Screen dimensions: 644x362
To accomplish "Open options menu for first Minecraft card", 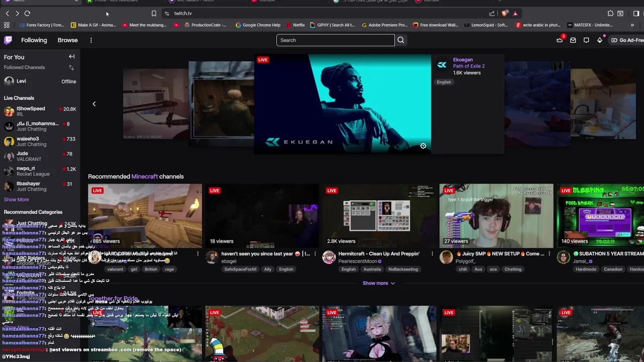I will tap(198, 254).
